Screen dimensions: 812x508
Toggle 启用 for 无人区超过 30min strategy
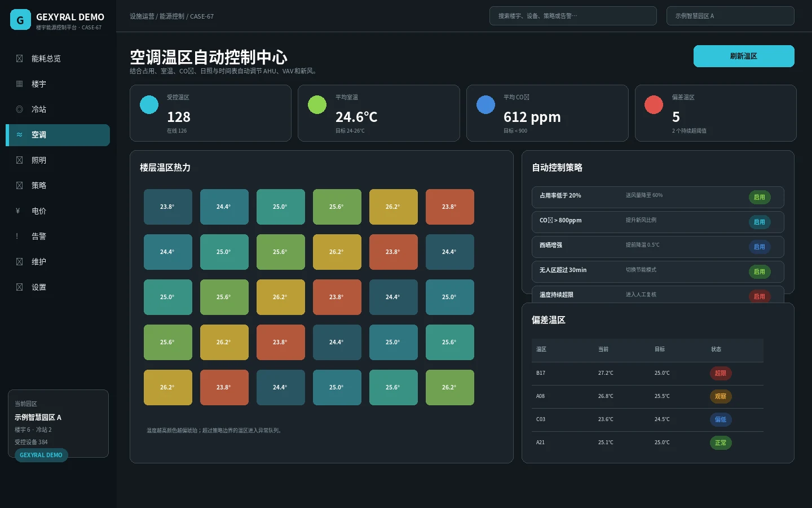click(x=760, y=272)
